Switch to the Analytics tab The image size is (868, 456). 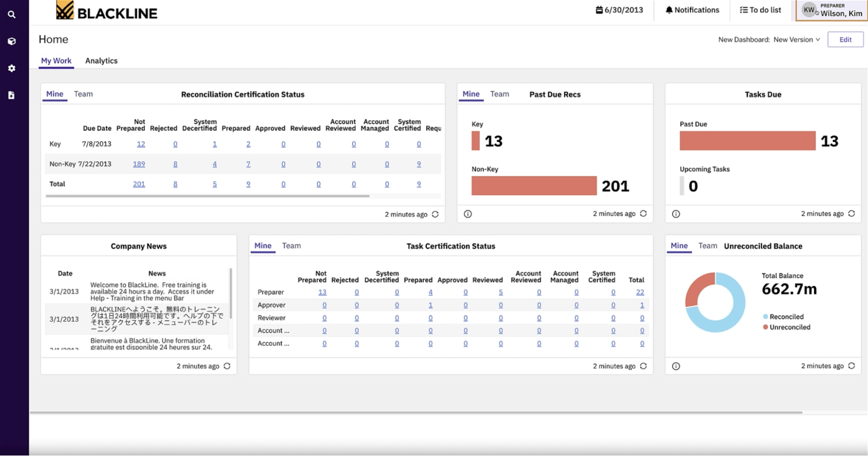101,61
